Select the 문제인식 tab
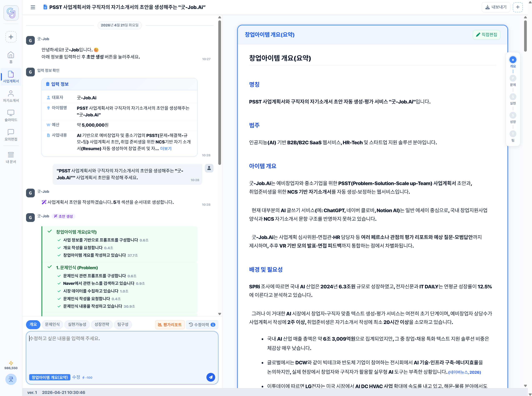The width and height of the screenshot is (532, 396). click(52, 324)
